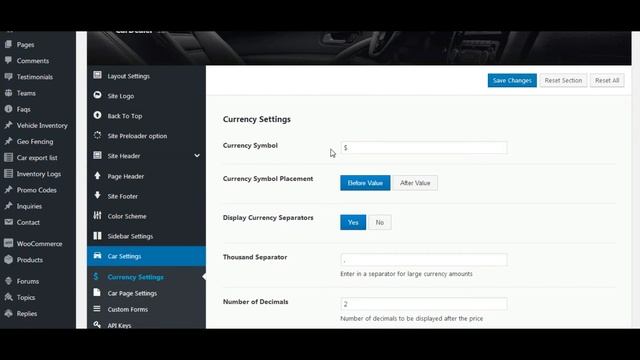Click the Teams group icon
Viewport: 640px width, 360px height.
8,93
